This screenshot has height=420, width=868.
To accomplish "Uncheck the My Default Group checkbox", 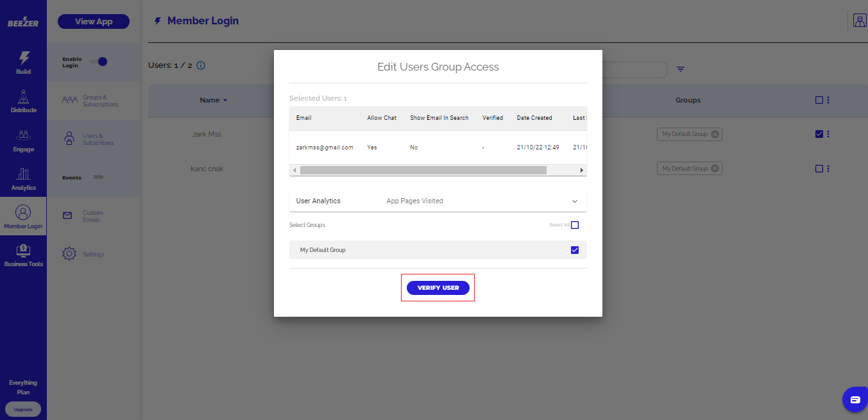I will pos(575,250).
